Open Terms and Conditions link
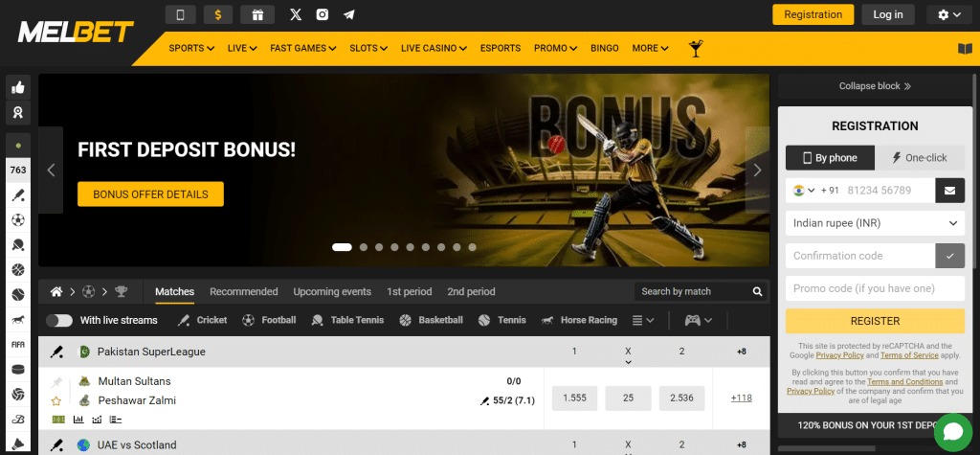 coord(905,382)
